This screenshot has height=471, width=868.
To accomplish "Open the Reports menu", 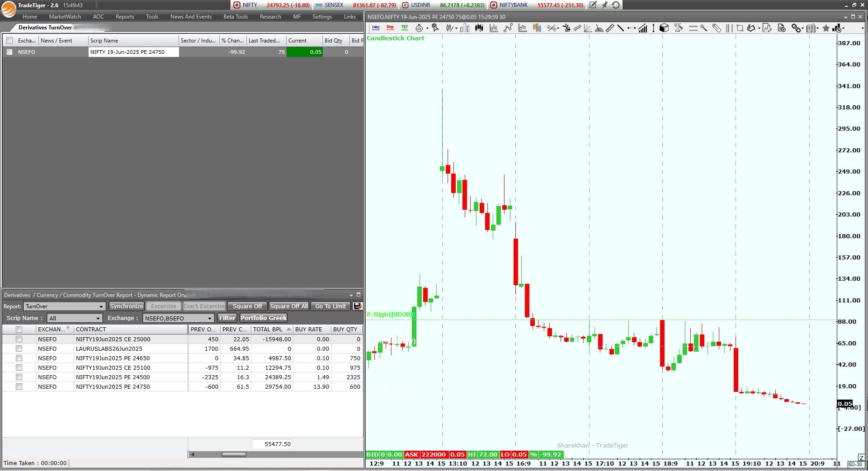I will [x=125, y=17].
